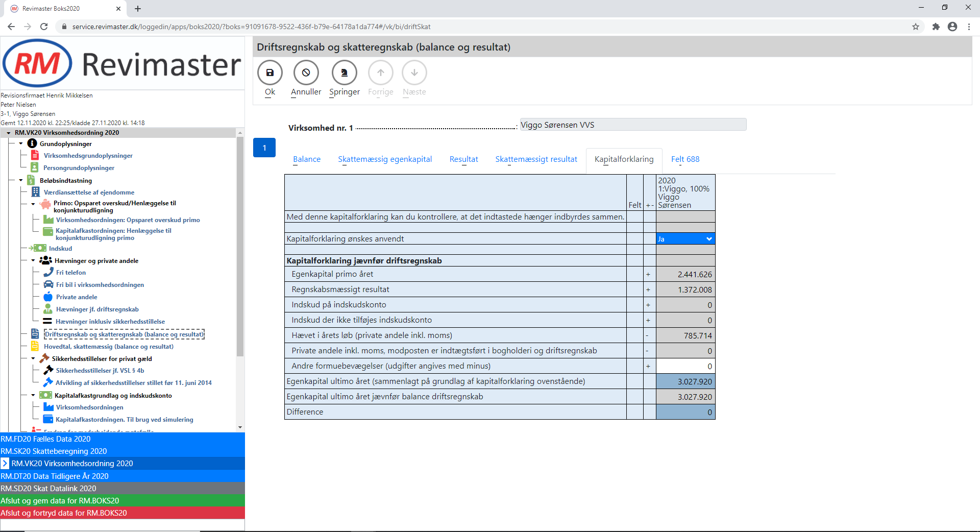Image resolution: width=980 pixels, height=532 pixels.
Task: Open Virksomhedsgrundoplysninger in the tree
Action: (88, 156)
